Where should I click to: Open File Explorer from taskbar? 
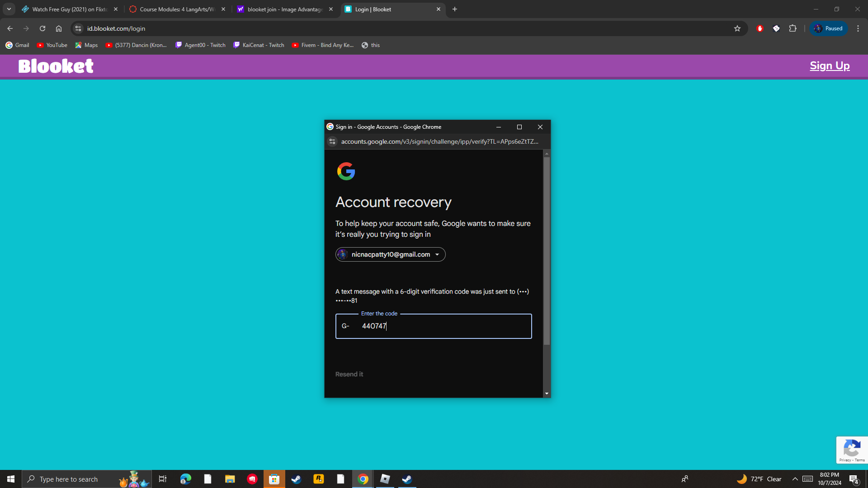(x=230, y=479)
